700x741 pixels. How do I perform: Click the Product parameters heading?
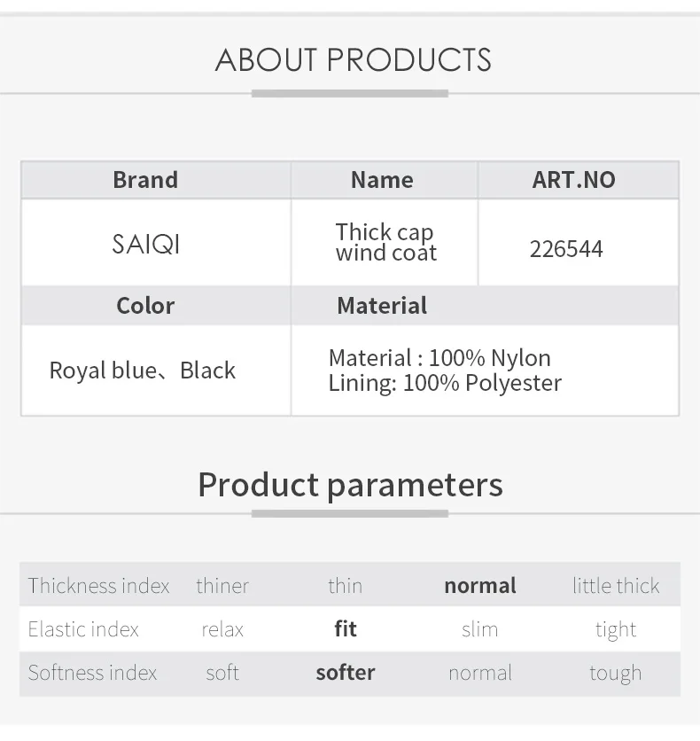(x=351, y=485)
